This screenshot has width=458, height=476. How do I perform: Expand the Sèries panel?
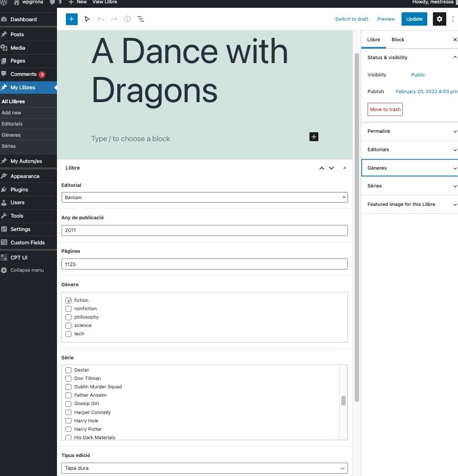[x=409, y=186]
